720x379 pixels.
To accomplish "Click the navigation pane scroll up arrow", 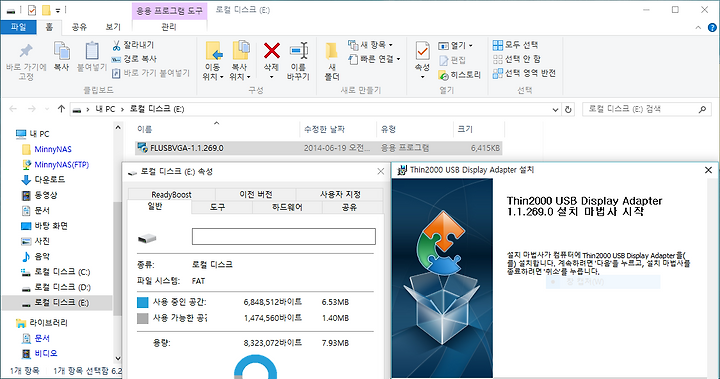I will pyautogui.click(x=118, y=128).
